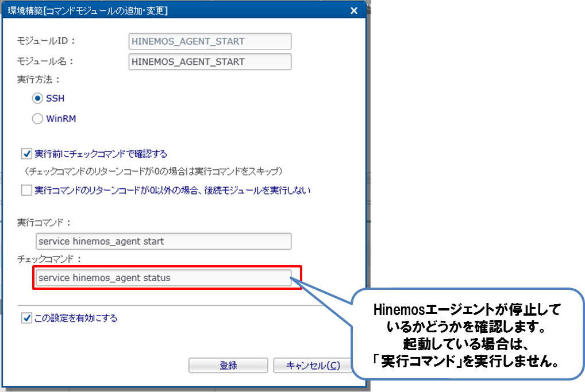Click the リターンコードが0の場合 note text

tap(153, 172)
